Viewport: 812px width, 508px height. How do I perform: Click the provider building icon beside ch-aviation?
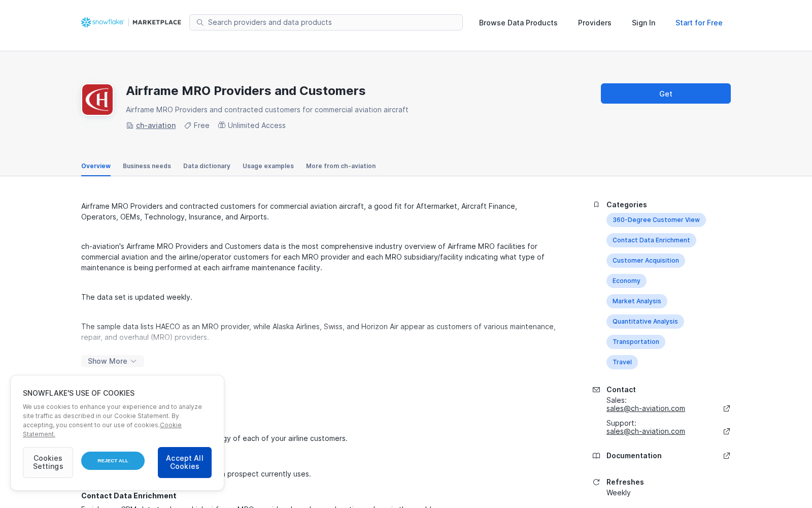(130, 125)
